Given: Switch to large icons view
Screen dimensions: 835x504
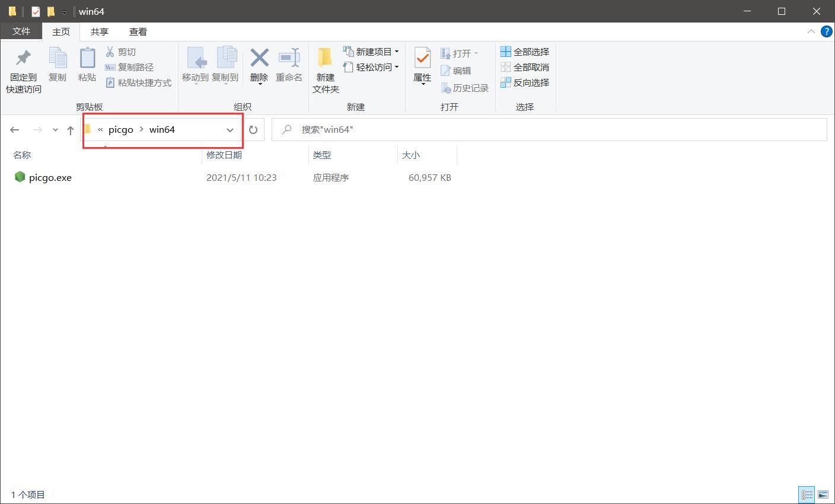Looking at the screenshot, I should pos(823,494).
